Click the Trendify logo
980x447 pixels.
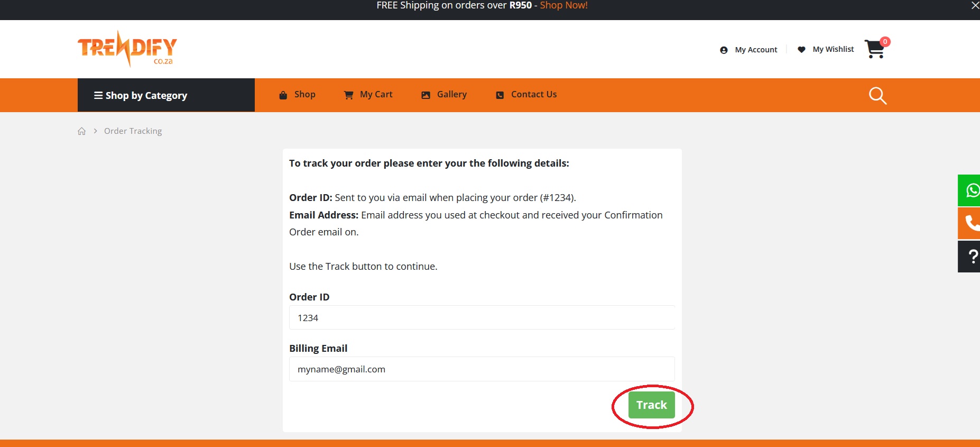click(x=127, y=49)
